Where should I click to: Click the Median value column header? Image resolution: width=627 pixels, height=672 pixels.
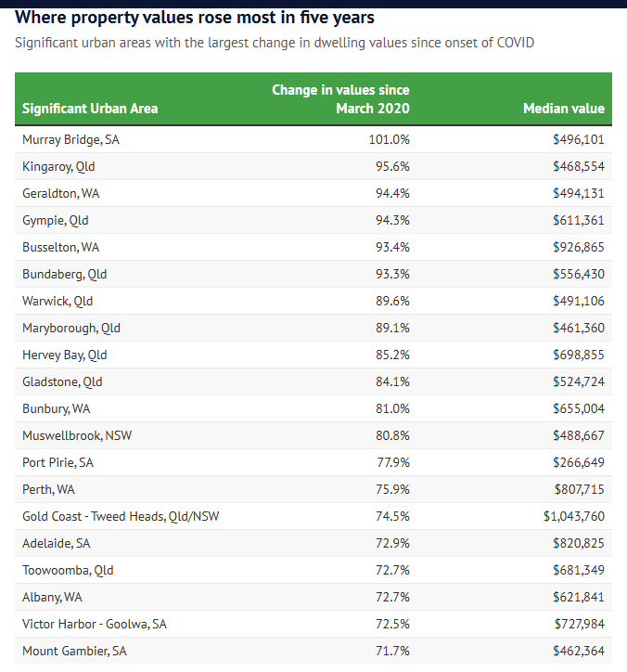pyautogui.click(x=563, y=109)
